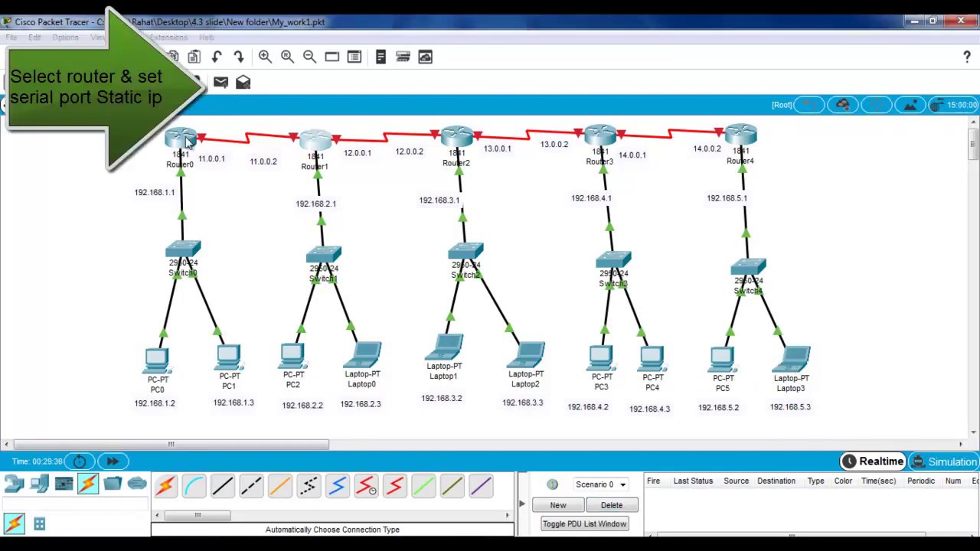
Task: Click the Undo arrow
Action: [217, 57]
